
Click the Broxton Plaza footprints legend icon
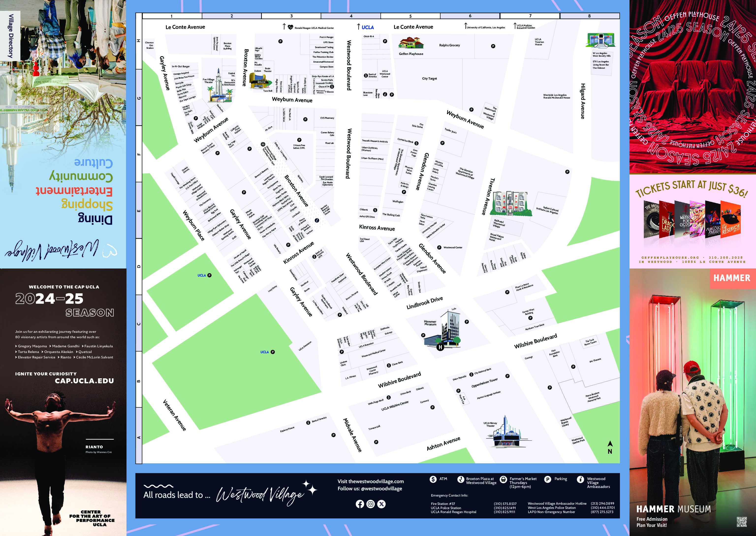tap(461, 479)
